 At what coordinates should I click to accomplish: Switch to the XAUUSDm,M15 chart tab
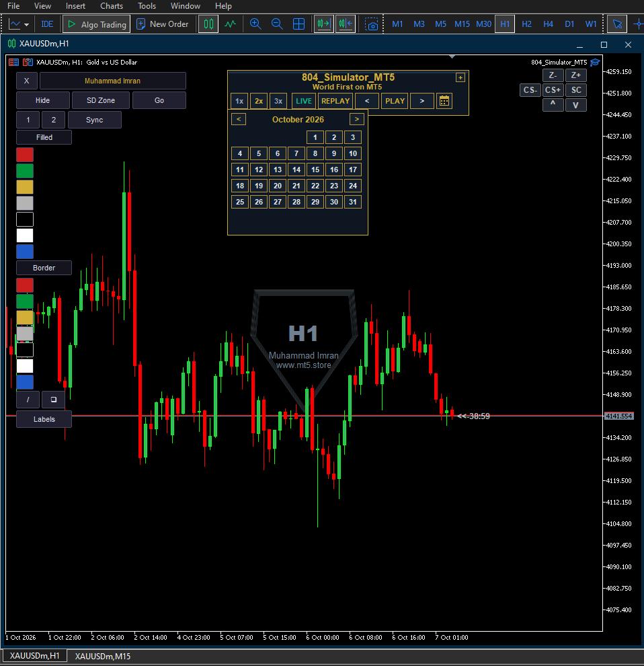click(x=103, y=656)
